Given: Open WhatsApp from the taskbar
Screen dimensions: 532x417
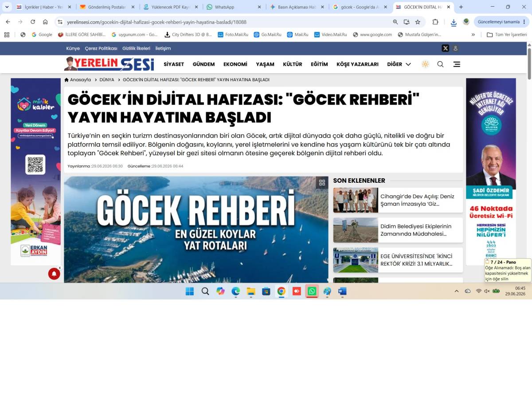Looking at the screenshot, I should click(x=312, y=291).
